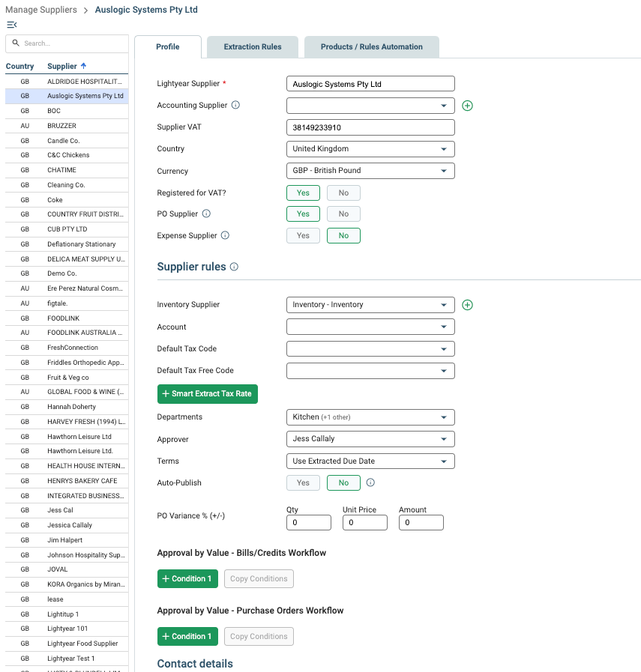Image resolution: width=641 pixels, height=672 pixels.
Task: Edit Lightyear Supplier name field
Action: click(370, 84)
